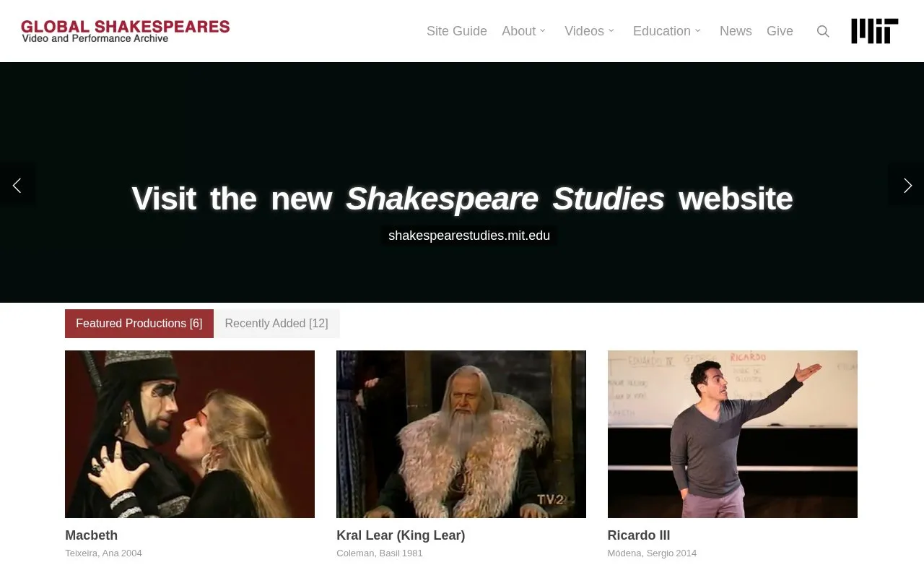Open the Kral Lear (King Lear) title

click(401, 535)
